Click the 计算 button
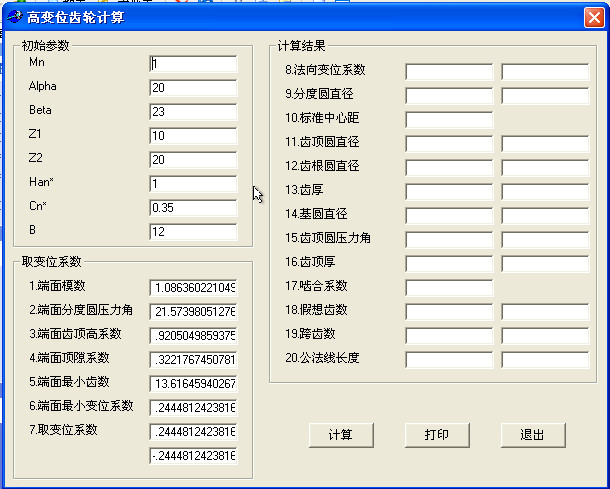 [x=341, y=435]
